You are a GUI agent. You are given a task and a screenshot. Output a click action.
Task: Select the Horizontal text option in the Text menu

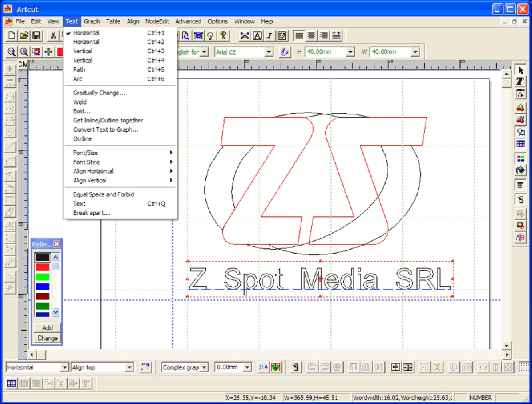click(x=86, y=32)
